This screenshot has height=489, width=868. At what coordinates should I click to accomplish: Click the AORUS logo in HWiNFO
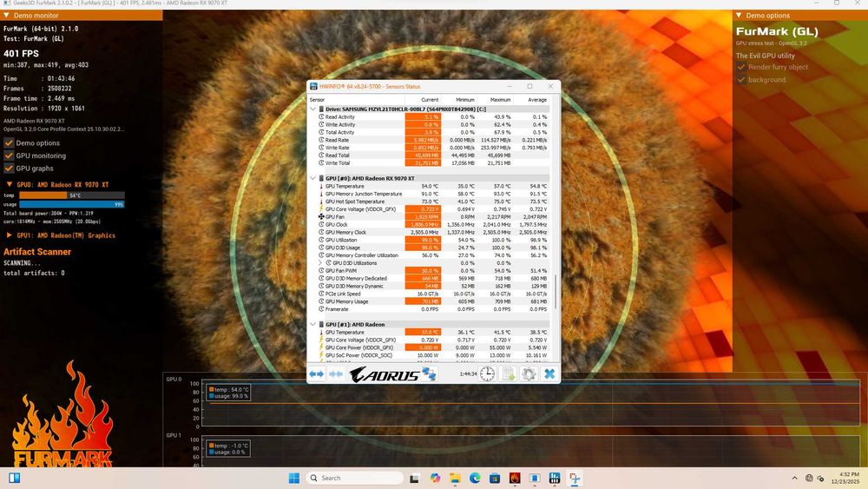[x=385, y=375]
